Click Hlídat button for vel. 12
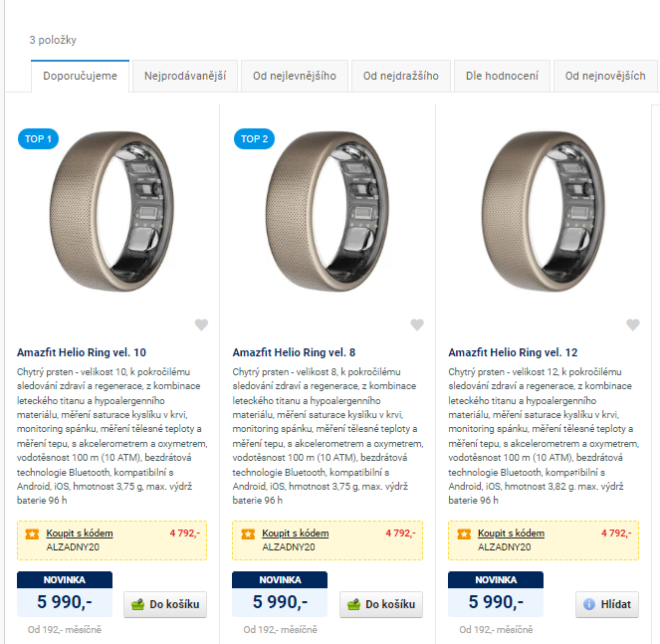Viewport: 660px width, 644px height. pos(607,604)
